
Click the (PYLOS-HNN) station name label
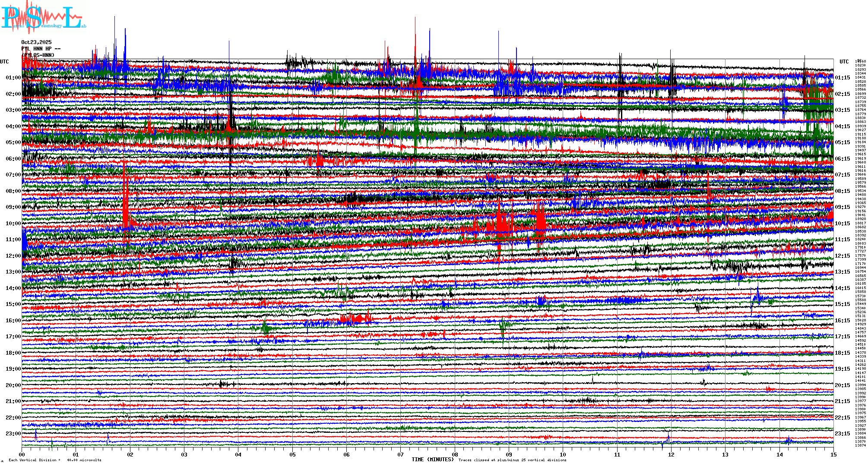pos(38,55)
